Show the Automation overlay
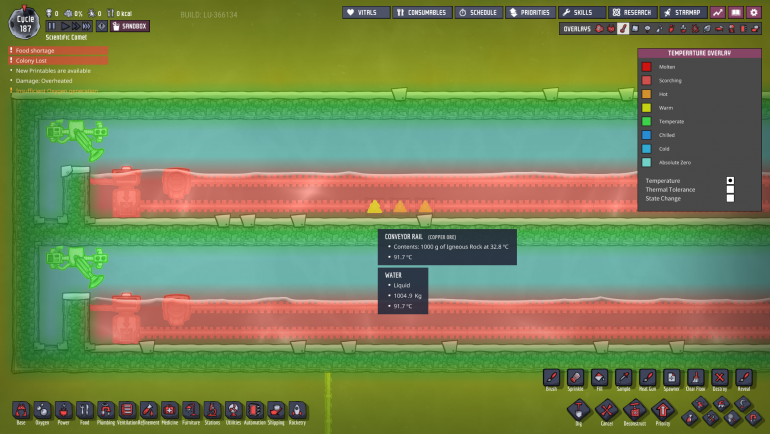This screenshot has width=770, height=434. [743, 29]
